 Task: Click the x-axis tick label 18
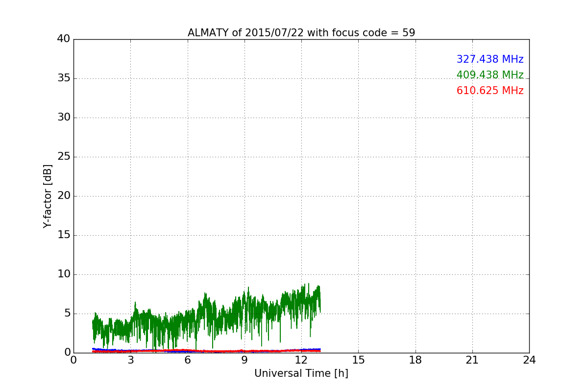click(416, 360)
